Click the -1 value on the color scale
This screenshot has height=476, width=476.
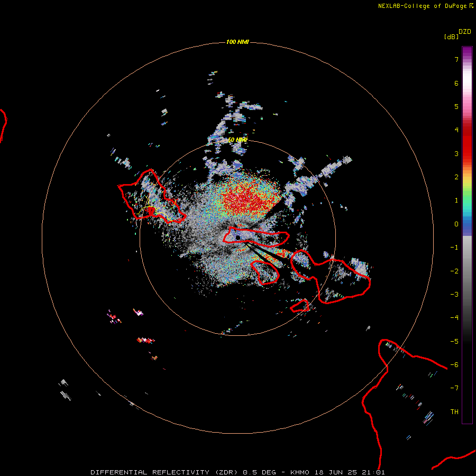tap(454, 248)
